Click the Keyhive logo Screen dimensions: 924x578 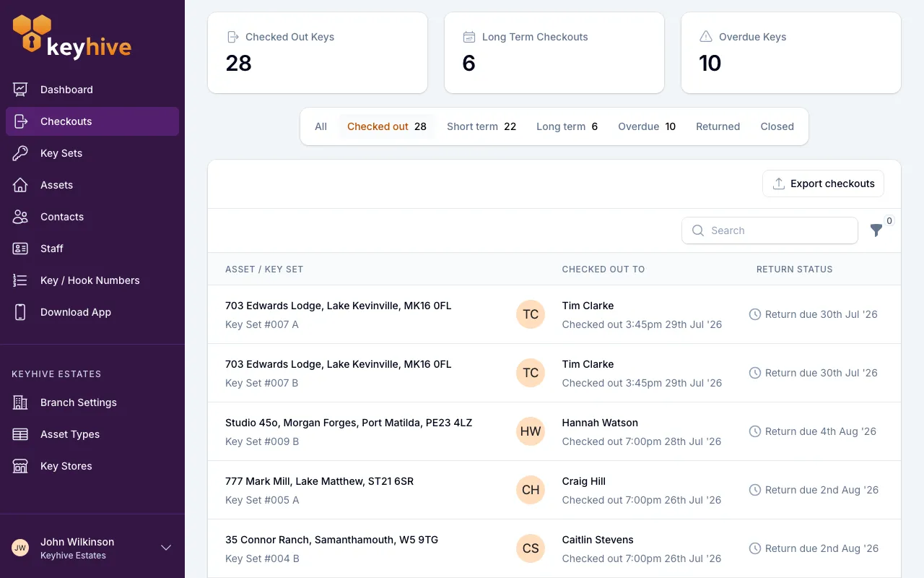coord(72,37)
